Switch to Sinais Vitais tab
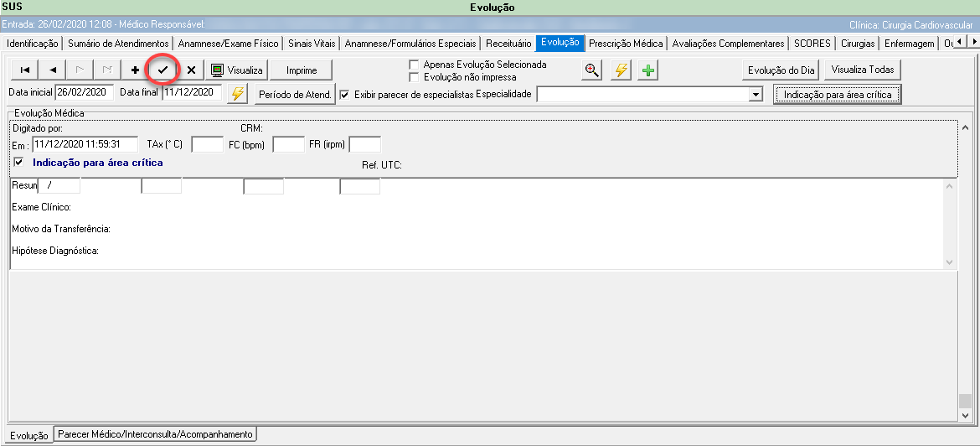Screen dimensions: 980x446 tap(312, 44)
